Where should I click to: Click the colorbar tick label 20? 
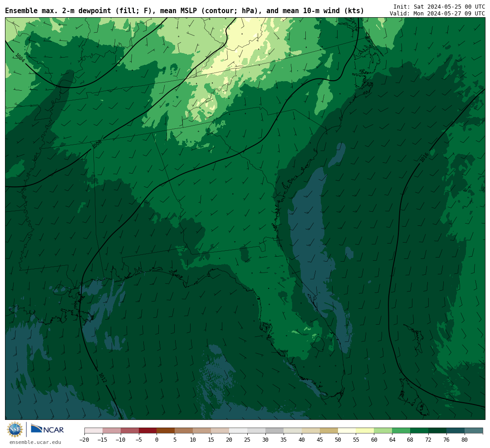[x=229, y=440]
